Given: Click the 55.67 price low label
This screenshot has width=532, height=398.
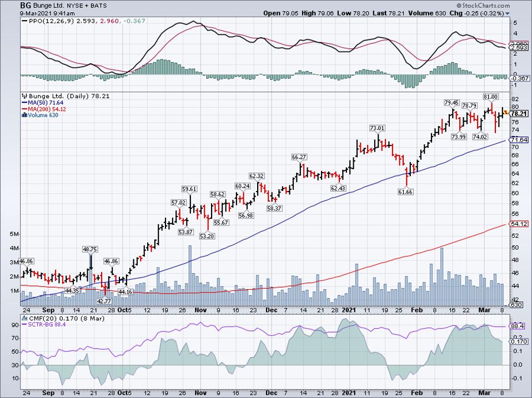Looking at the screenshot, I should coord(221,223).
